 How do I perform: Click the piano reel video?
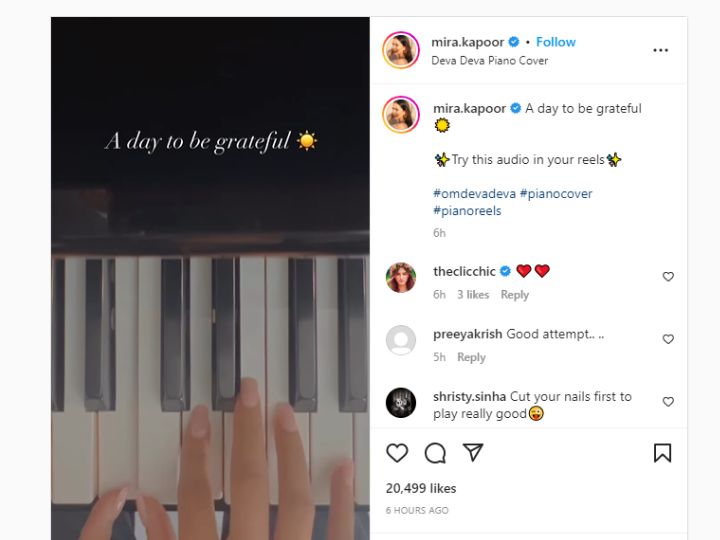[210, 278]
